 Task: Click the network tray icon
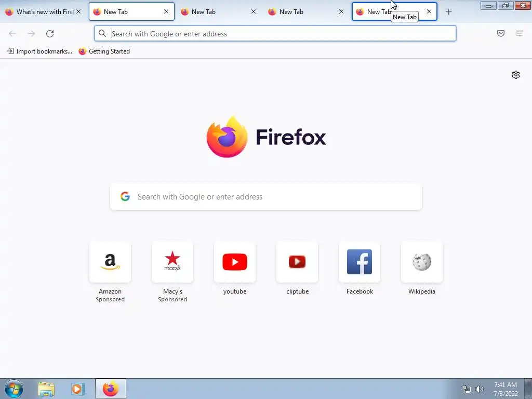point(467,389)
